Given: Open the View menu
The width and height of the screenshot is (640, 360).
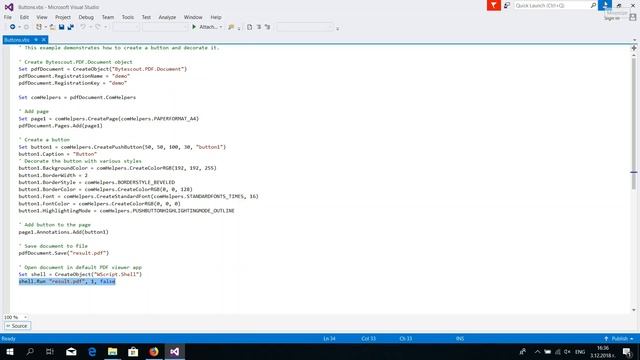Looking at the screenshot, I should [42, 17].
